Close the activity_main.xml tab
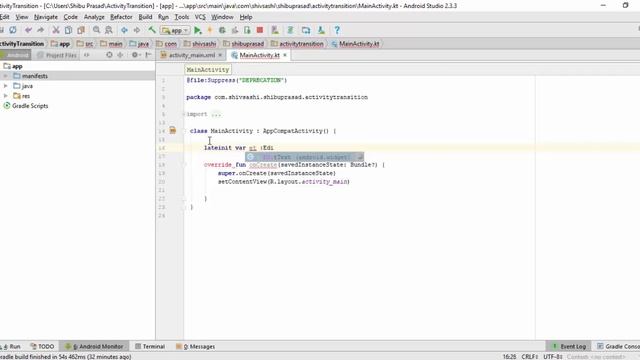 click(220, 55)
